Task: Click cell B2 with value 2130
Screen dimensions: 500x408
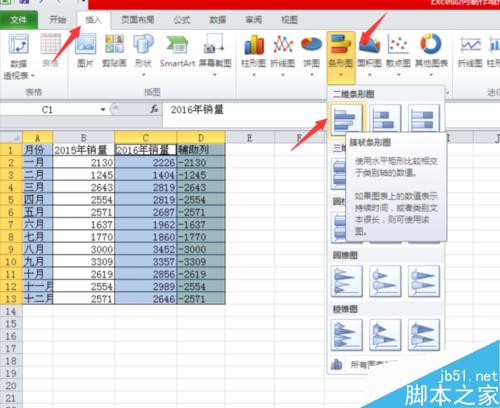Action: point(83,163)
